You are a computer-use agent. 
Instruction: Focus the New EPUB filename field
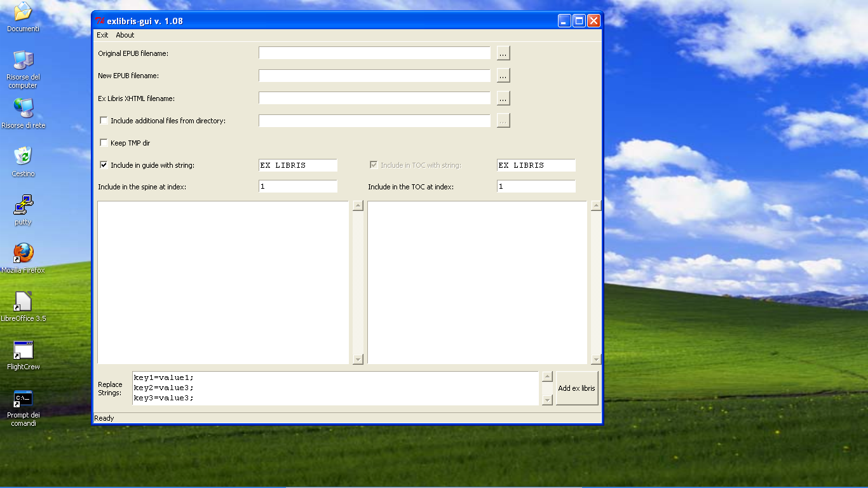click(375, 76)
